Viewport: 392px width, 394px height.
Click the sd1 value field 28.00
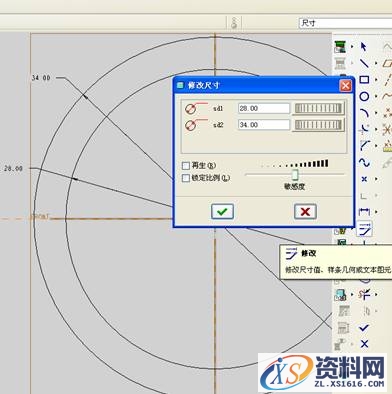264,108
